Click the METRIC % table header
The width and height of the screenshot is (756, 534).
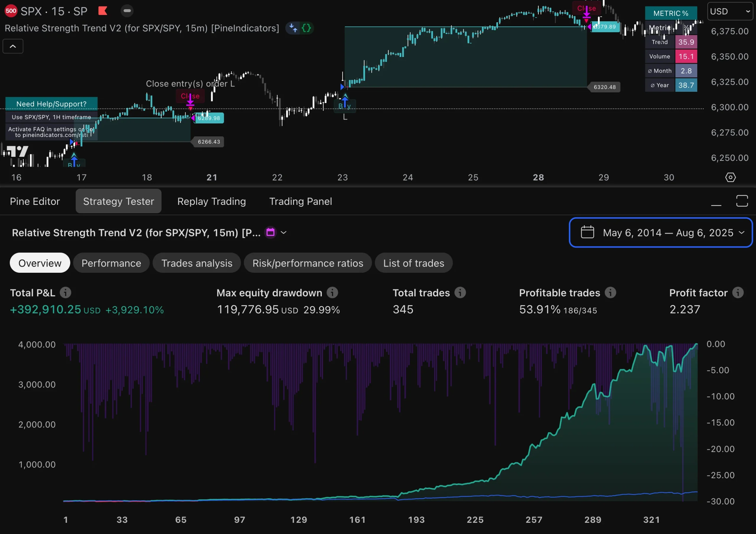(x=671, y=13)
